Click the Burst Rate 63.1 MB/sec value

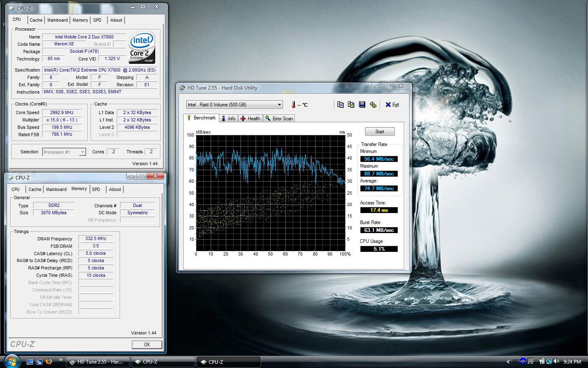[379, 230]
